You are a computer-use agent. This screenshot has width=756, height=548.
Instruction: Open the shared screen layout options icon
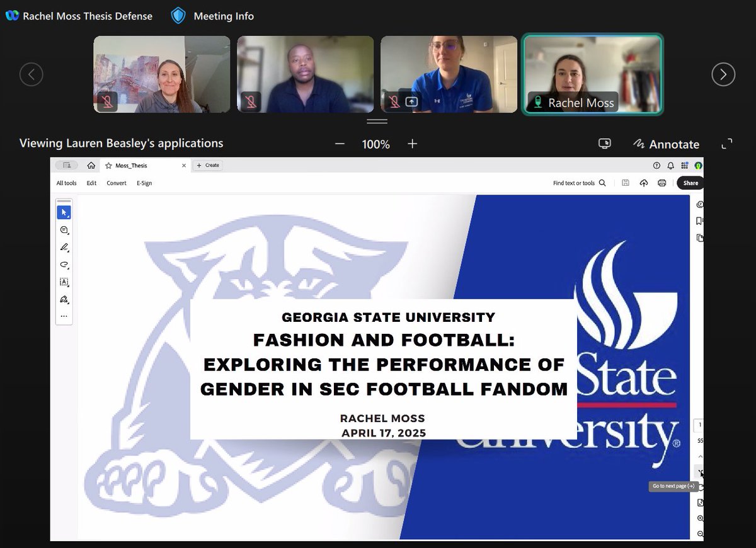point(604,144)
